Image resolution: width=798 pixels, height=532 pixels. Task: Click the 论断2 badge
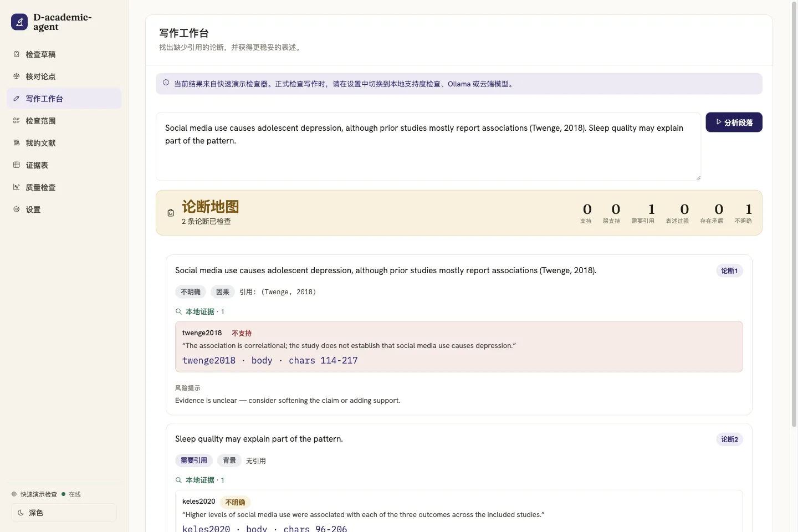pos(729,439)
